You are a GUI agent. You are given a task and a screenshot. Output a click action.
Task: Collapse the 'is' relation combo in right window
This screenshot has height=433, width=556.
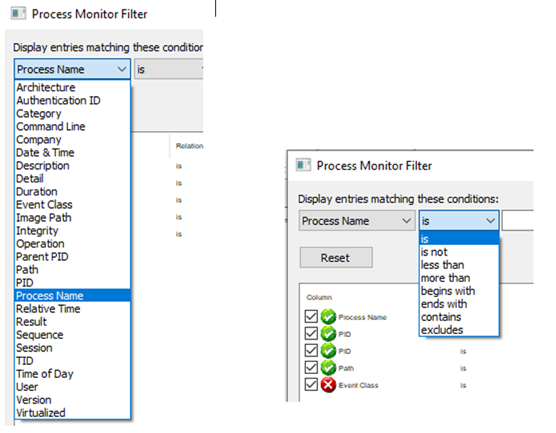[x=459, y=221]
